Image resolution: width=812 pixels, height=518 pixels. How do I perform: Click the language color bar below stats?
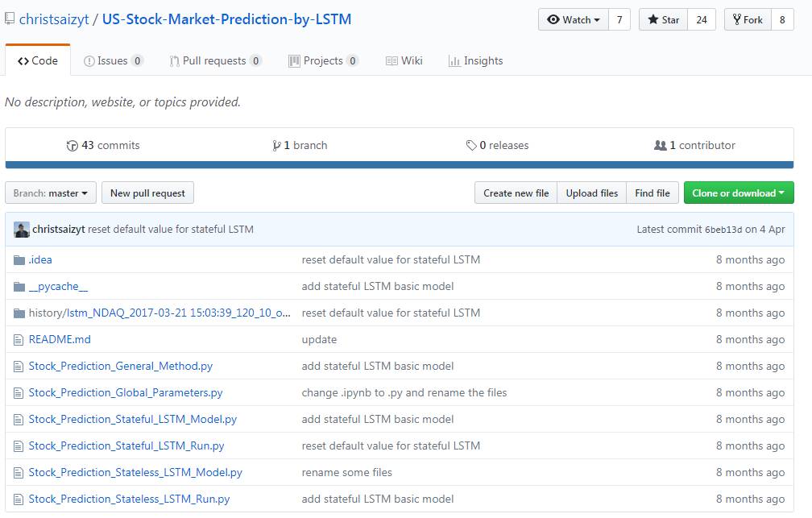tap(400, 165)
